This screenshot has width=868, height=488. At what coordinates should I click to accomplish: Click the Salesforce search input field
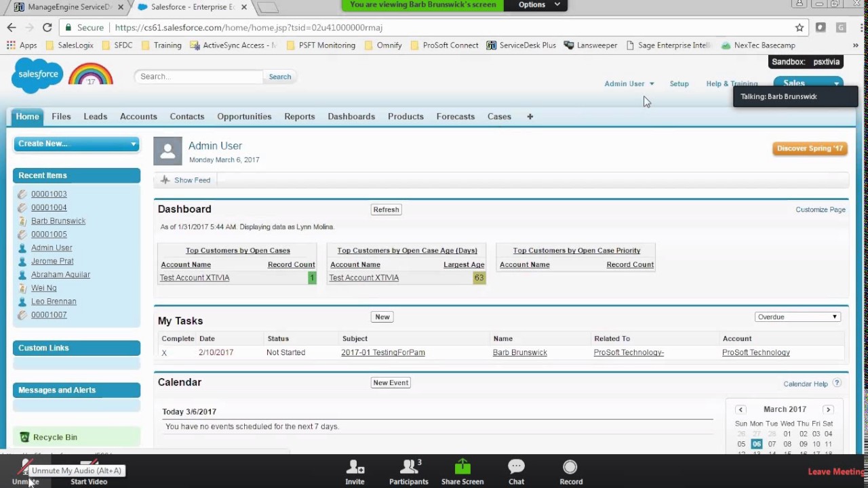[x=199, y=77]
